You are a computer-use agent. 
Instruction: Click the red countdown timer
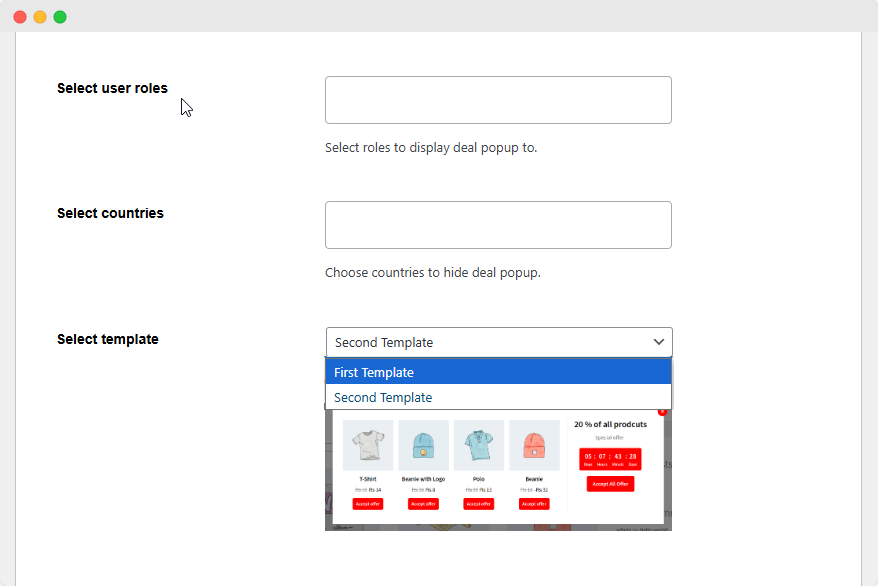610,459
